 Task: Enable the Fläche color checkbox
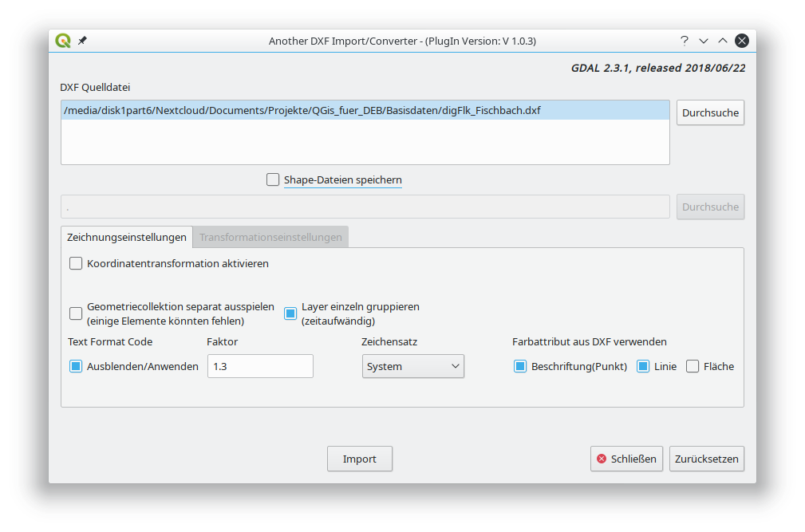point(693,366)
